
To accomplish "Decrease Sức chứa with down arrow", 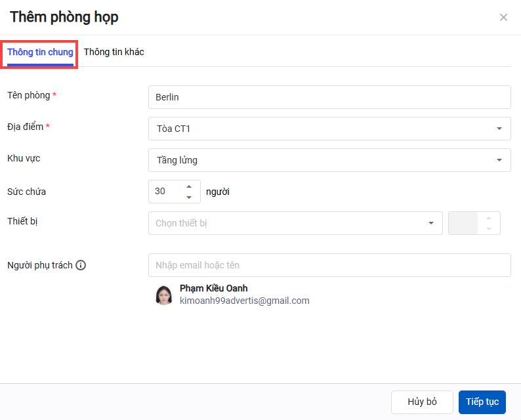I will (189, 197).
